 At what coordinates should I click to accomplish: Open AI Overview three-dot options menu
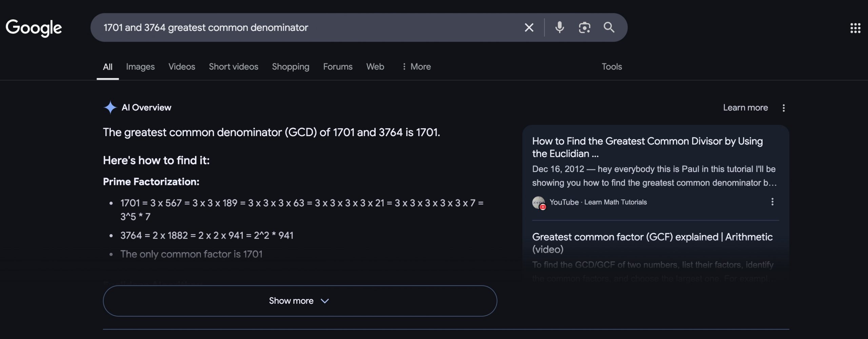pyautogui.click(x=783, y=108)
